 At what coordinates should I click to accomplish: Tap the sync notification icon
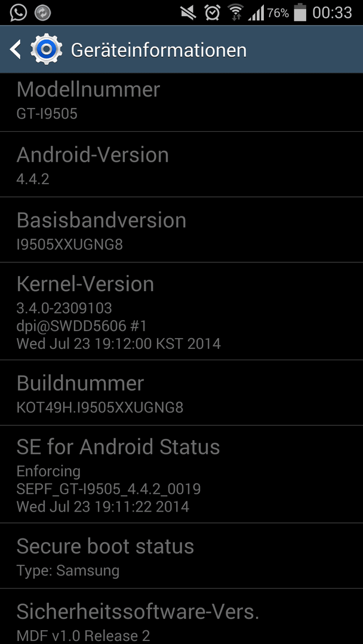pos(43,13)
